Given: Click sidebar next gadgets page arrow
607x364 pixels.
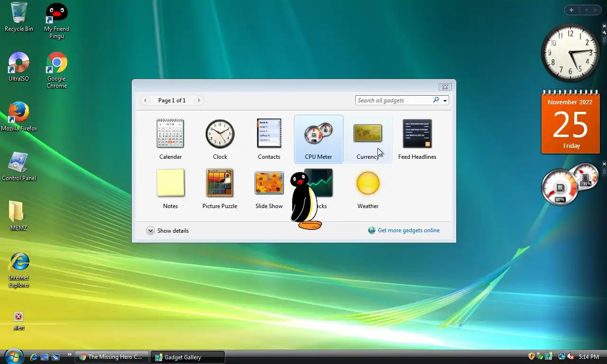Looking at the screenshot, I should (x=596, y=10).
